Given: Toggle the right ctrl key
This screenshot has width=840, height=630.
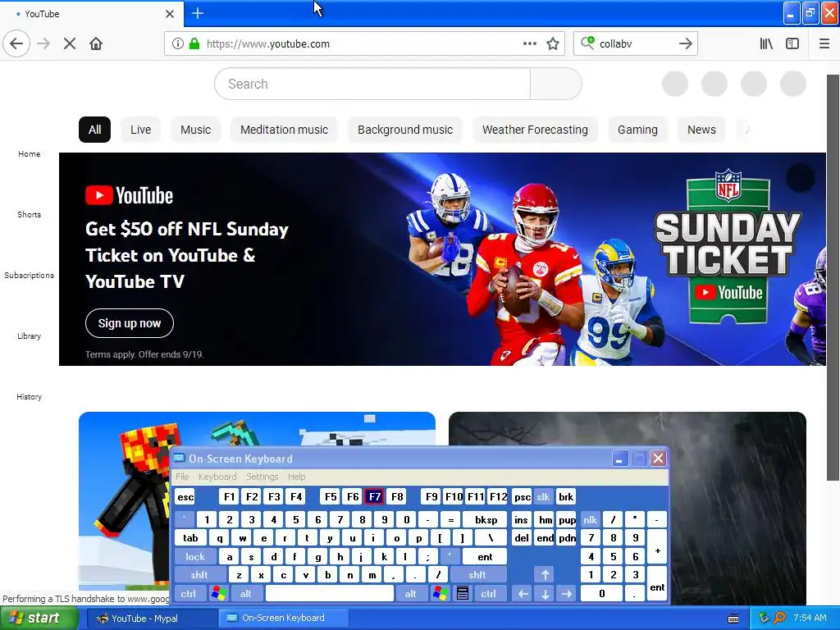Looking at the screenshot, I should (489, 594).
